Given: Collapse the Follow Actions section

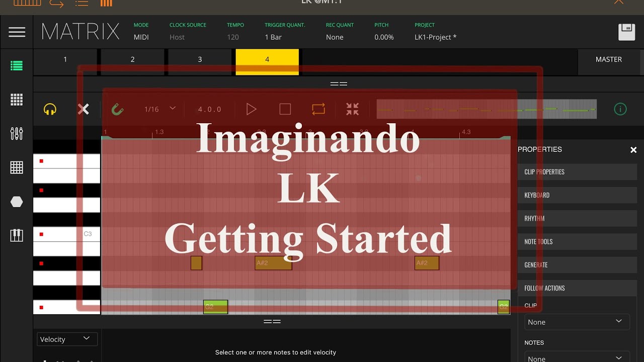Looking at the screenshot, I should pos(577,288).
